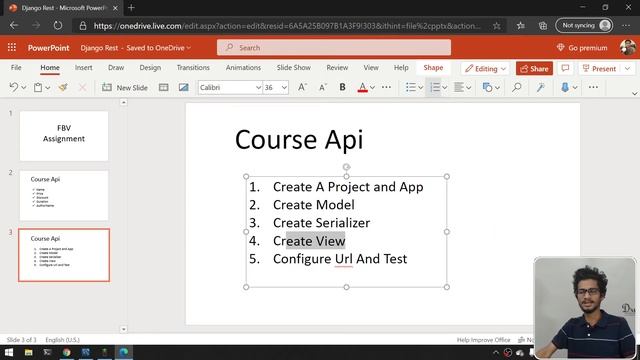The height and width of the screenshot is (360, 640).
Task: Open the Comments speech bubble icon
Action: coord(565,68)
